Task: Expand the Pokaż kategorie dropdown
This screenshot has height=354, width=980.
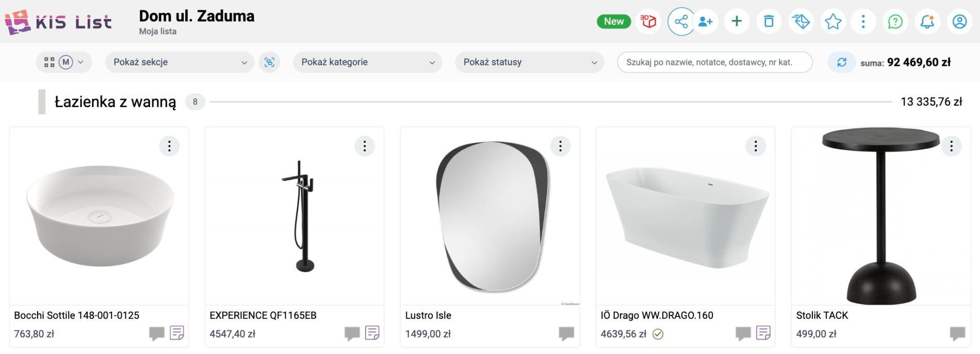Action: (367, 62)
